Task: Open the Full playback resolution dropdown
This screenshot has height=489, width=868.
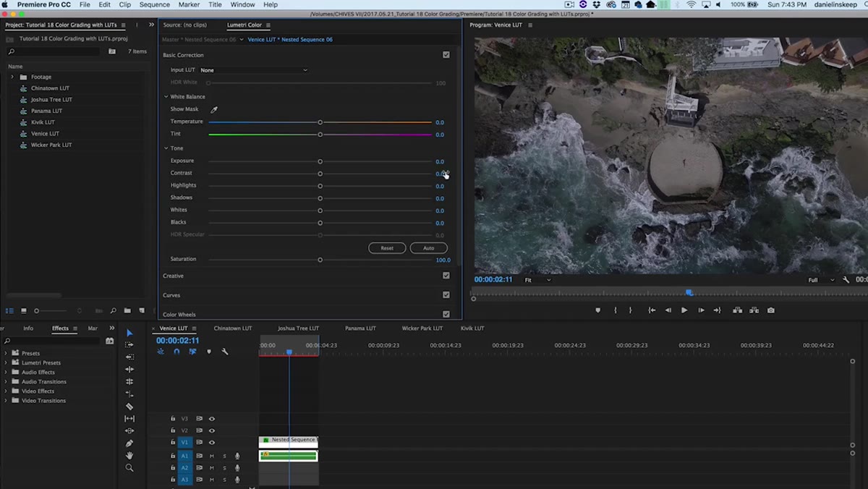Action: pyautogui.click(x=821, y=280)
